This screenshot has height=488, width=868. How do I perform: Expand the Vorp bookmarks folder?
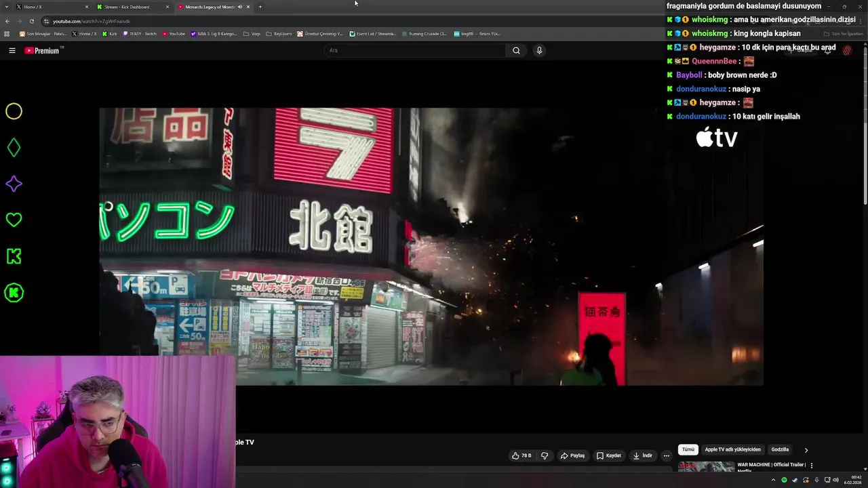[x=252, y=33]
